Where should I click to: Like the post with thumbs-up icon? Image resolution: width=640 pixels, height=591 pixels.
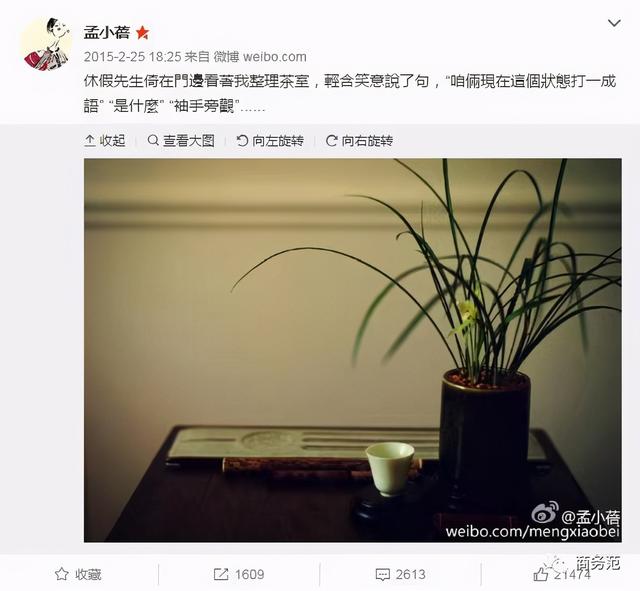point(540,574)
